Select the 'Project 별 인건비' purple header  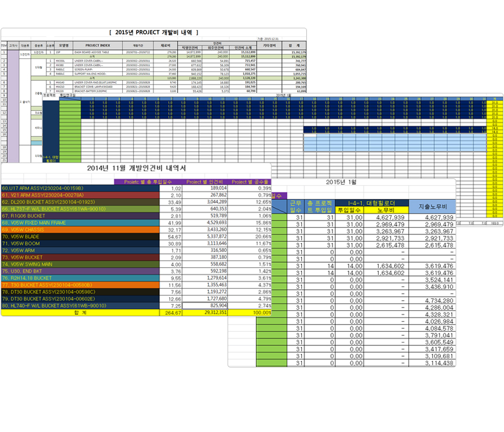[x=205, y=182]
